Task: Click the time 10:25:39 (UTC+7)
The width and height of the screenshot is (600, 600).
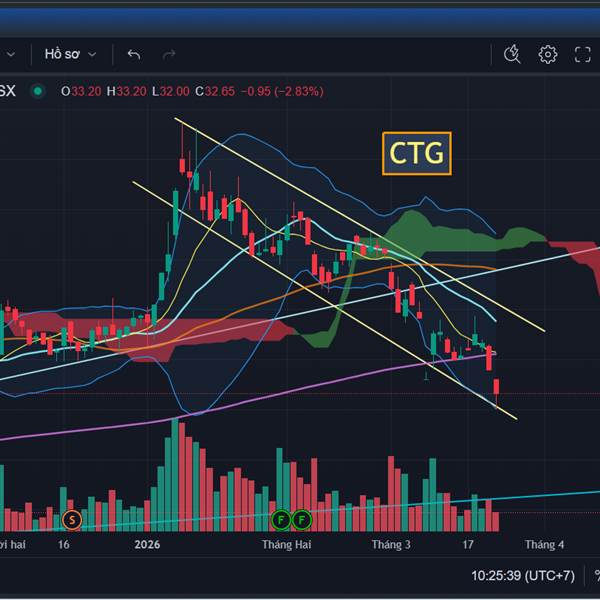Action: pyautogui.click(x=523, y=576)
